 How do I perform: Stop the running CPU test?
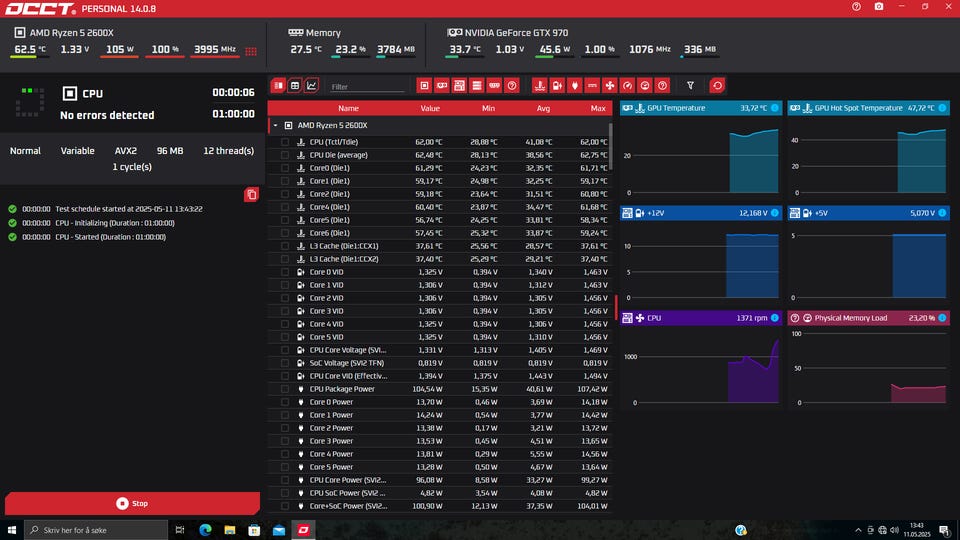click(132, 503)
